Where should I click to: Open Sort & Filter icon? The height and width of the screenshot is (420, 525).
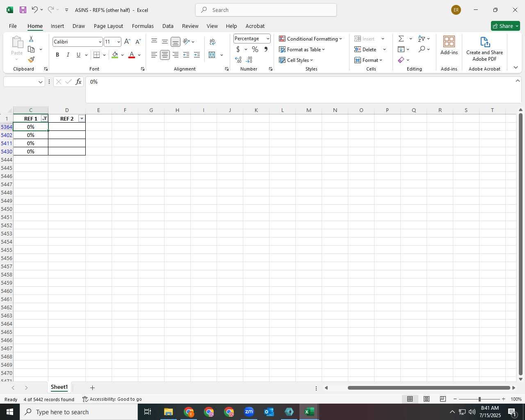pos(422,39)
